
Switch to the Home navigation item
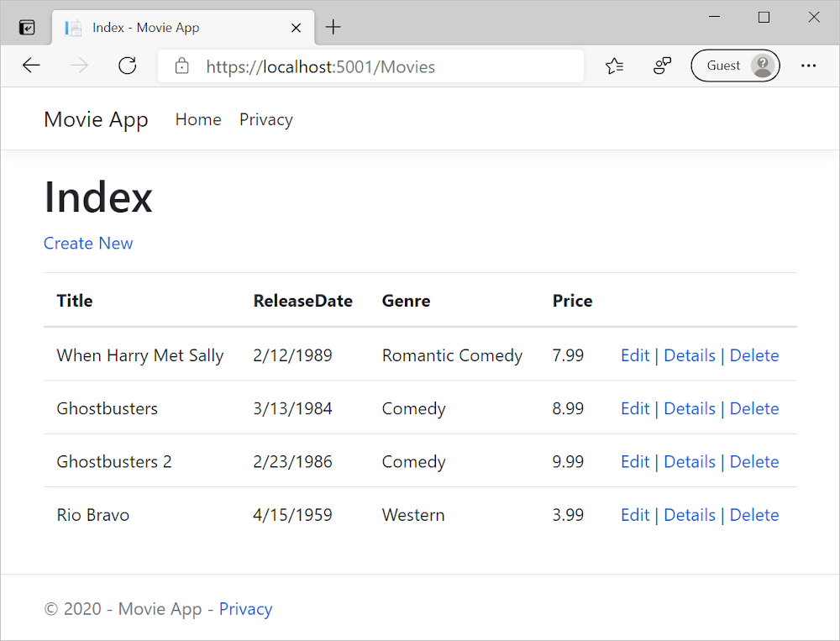pyautogui.click(x=198, y=119)
